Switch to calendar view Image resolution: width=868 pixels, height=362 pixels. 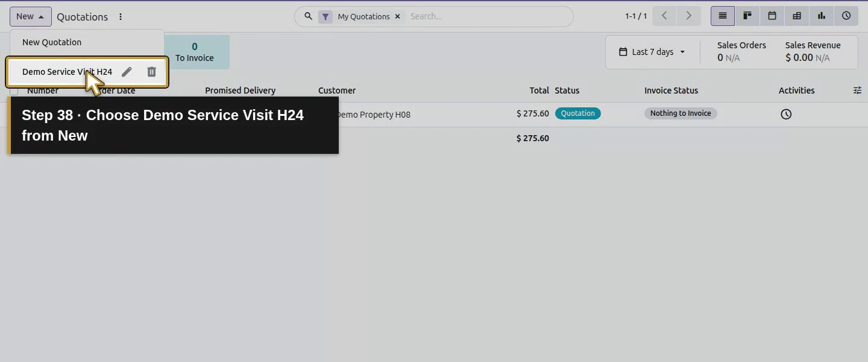(772, 16)
